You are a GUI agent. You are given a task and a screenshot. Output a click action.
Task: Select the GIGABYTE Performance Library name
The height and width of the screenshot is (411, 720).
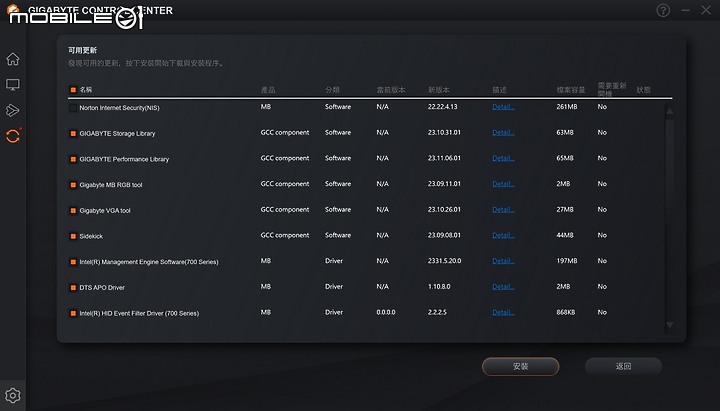124,159
